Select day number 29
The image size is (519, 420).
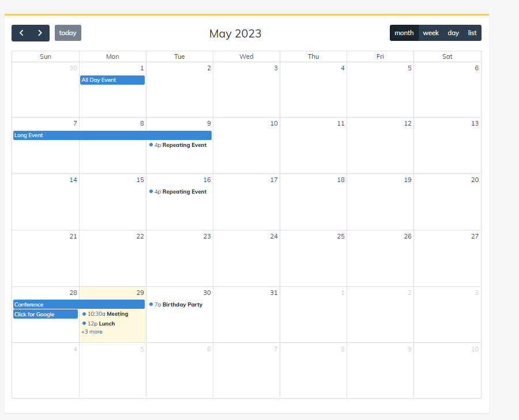tap(140, 293)
